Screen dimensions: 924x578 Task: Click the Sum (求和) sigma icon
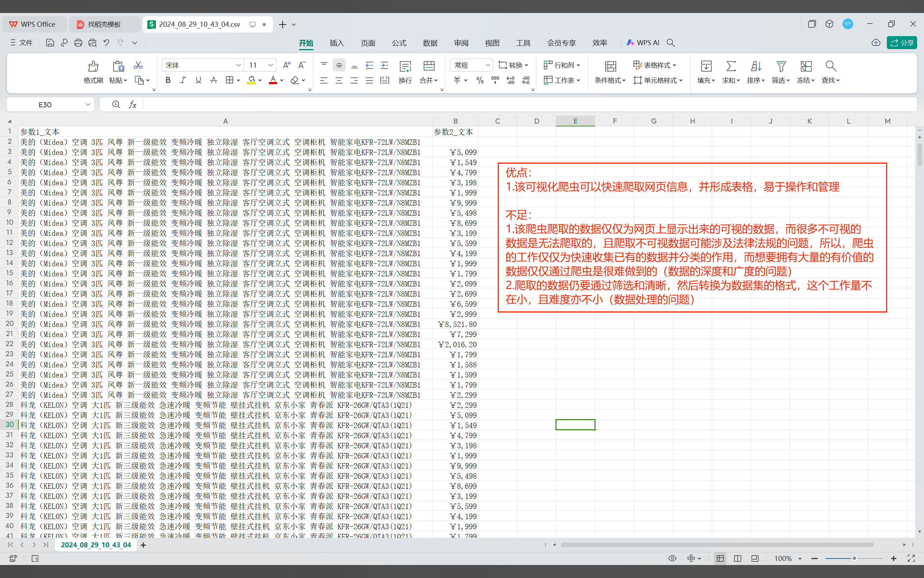731,66
